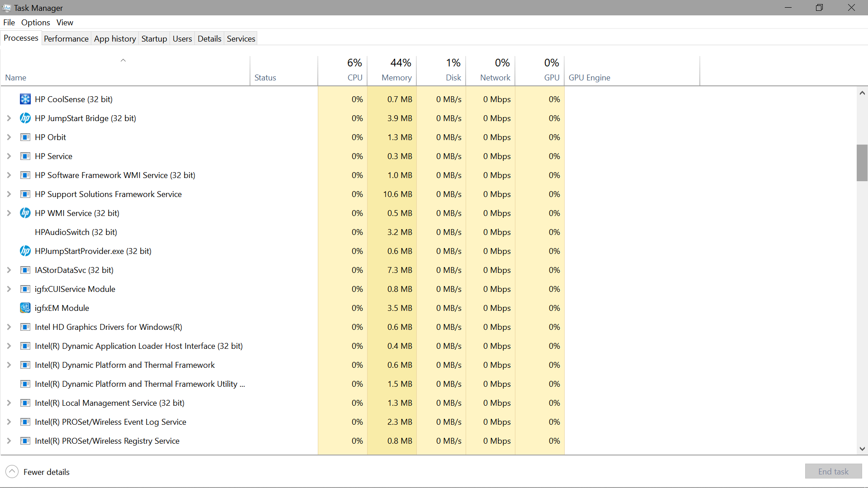Image resolution: width=868 pixels, height=488 pixels.
Task: Click the HP WMI Service logo icon
Action: pos(25,213)
